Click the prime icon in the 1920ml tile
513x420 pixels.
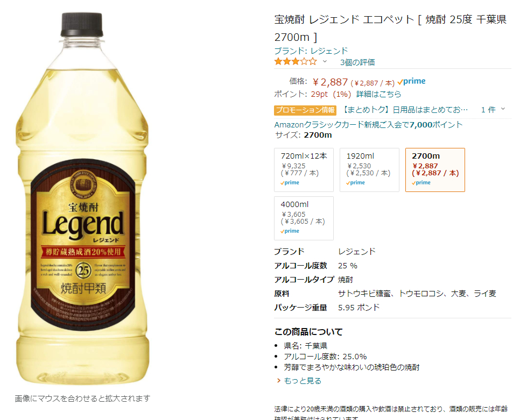pos(356,183)
